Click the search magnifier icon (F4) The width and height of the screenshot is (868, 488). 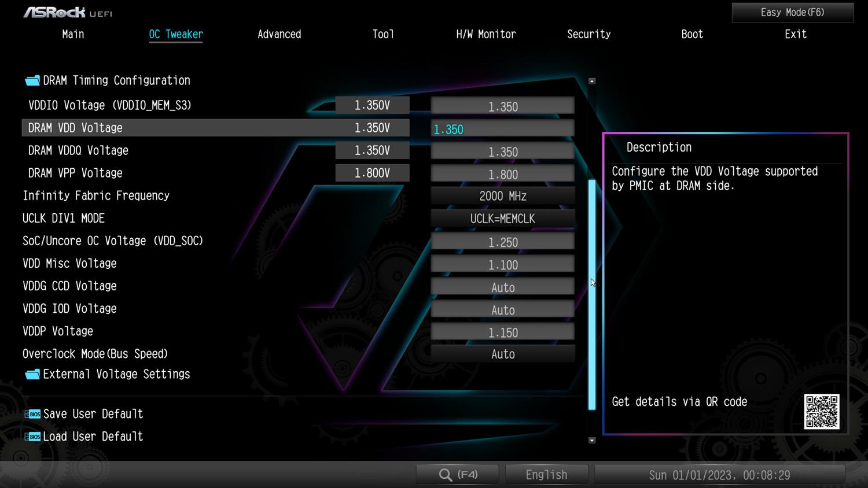pyautogui.click(x=446, y=475)
